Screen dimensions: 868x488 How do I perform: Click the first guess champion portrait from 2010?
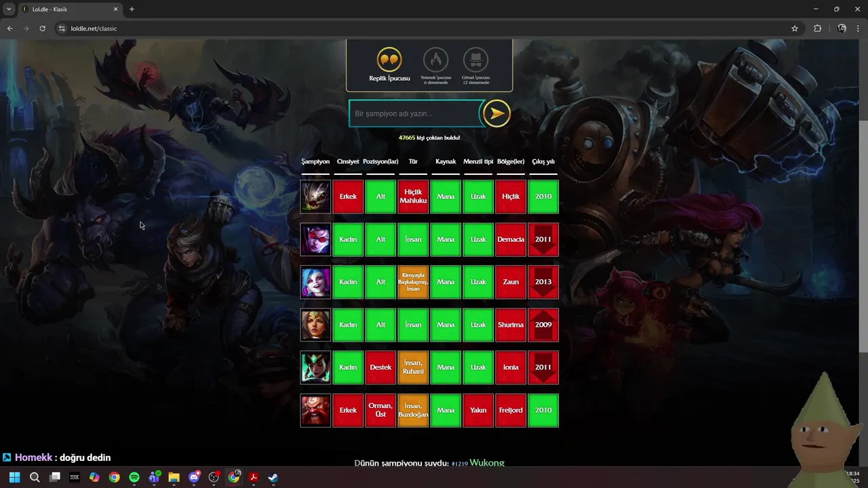click(315, 197)
